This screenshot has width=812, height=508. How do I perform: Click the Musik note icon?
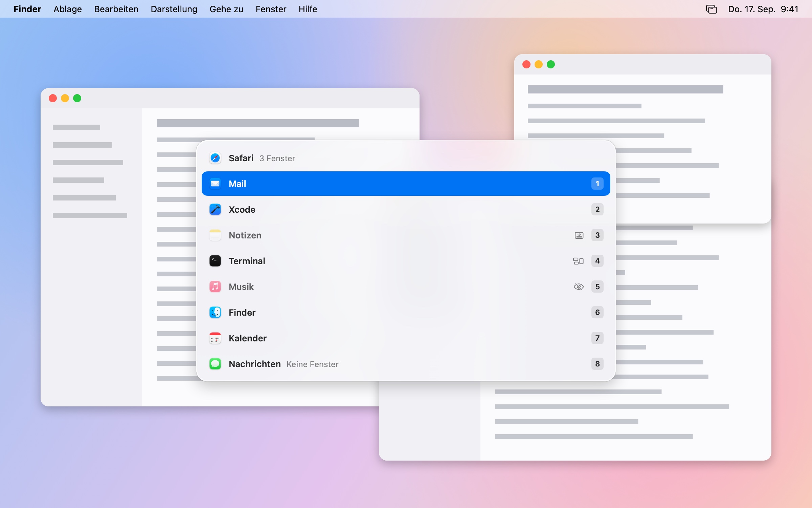click(215, 287)
